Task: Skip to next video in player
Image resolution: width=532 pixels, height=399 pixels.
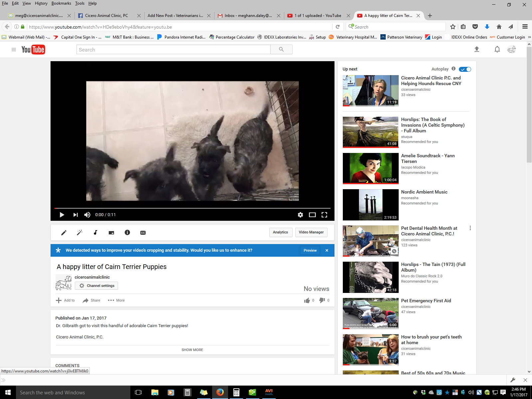Action: (75, 215)
